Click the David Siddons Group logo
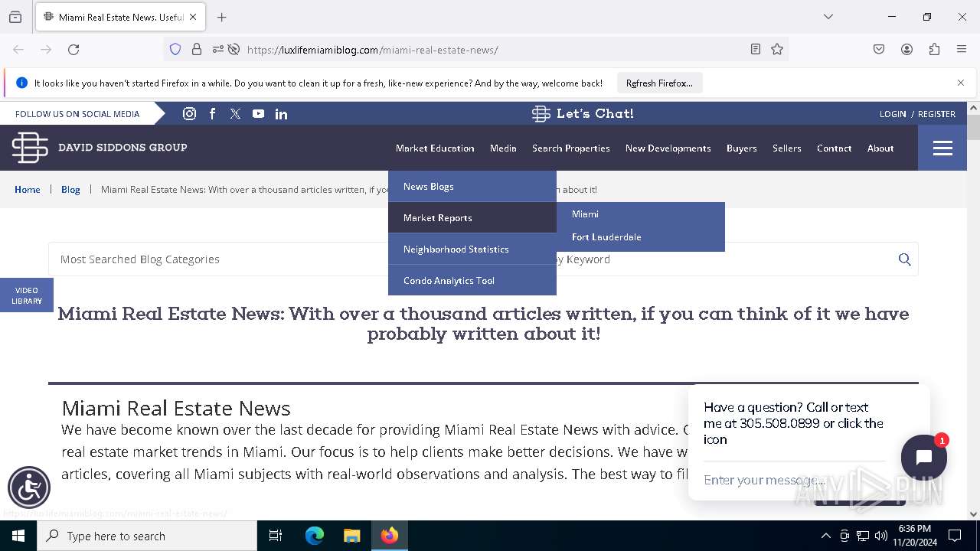980x551 pixels. 100,147
